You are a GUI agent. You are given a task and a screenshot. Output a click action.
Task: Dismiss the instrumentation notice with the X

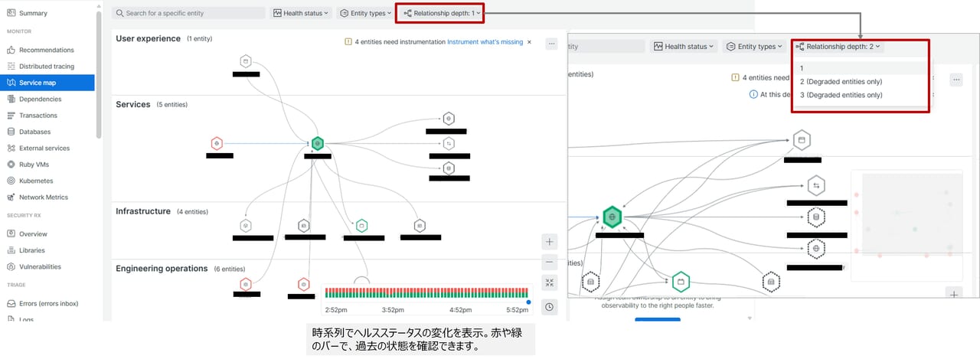529,42
